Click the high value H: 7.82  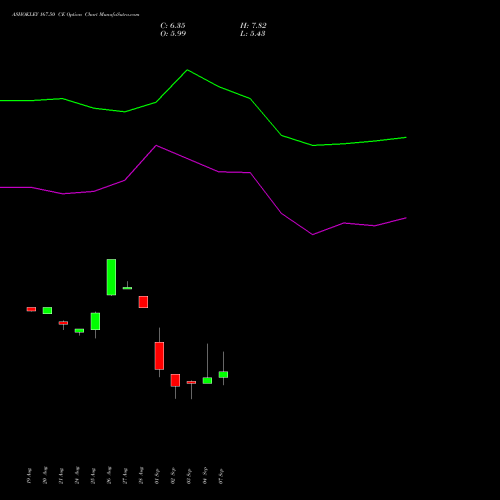(x=253, y=26)
